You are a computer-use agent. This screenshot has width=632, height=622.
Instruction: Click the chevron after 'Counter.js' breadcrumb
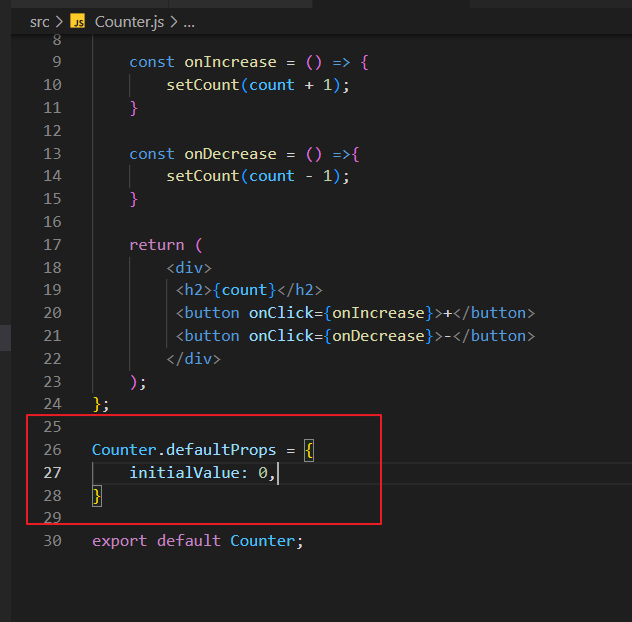(174, 22)
